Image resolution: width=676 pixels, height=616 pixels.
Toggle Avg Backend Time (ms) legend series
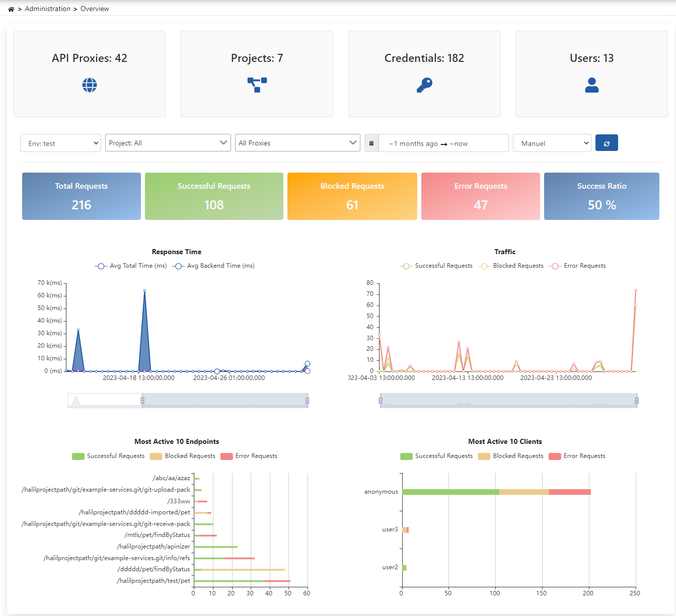213,266
